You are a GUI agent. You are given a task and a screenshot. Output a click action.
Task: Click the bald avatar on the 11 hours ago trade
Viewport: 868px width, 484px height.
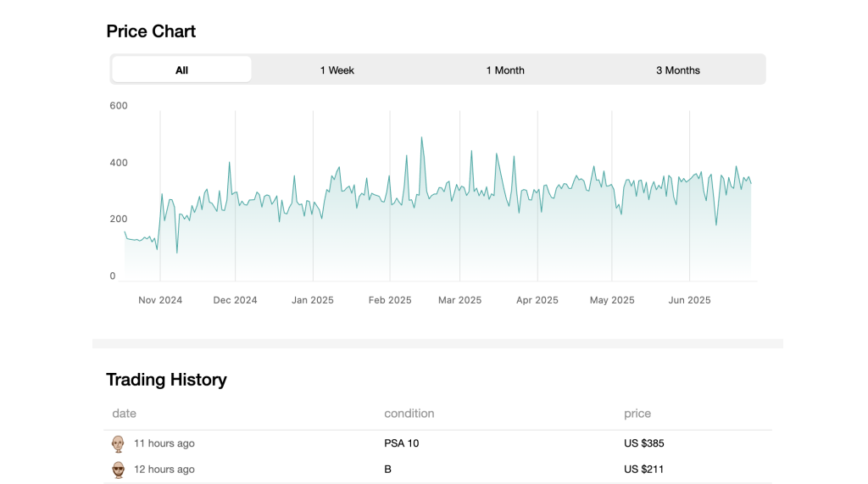click(119, 443)
